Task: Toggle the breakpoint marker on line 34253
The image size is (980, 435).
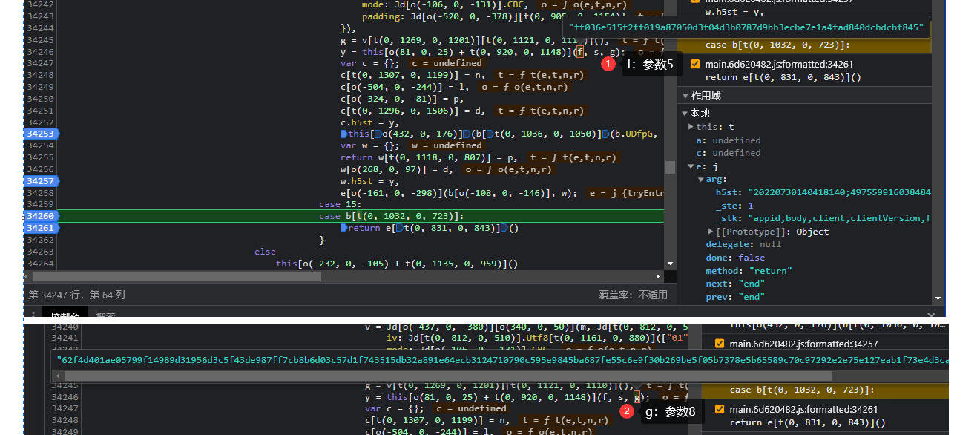Action: pos(39,134)
